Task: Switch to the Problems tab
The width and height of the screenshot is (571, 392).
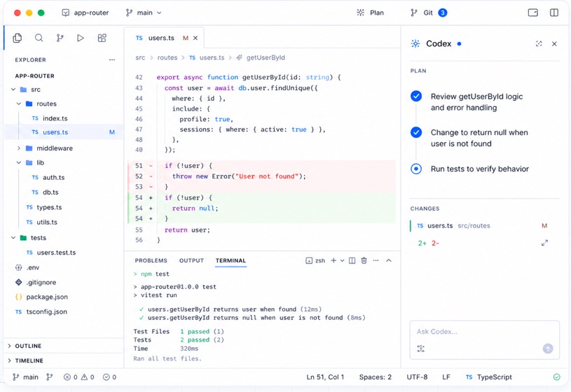Action: coord(151,260)
